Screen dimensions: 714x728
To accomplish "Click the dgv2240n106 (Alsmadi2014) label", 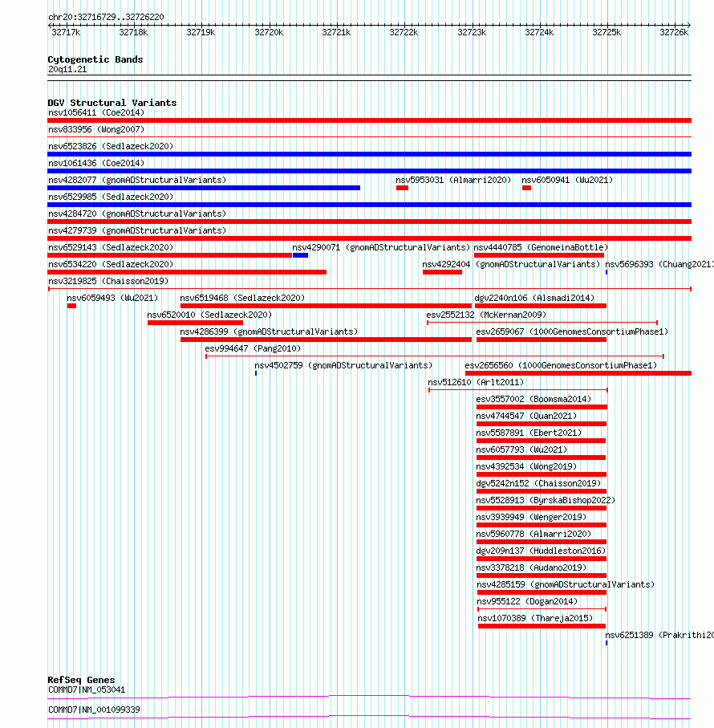I will coord(534,298).
